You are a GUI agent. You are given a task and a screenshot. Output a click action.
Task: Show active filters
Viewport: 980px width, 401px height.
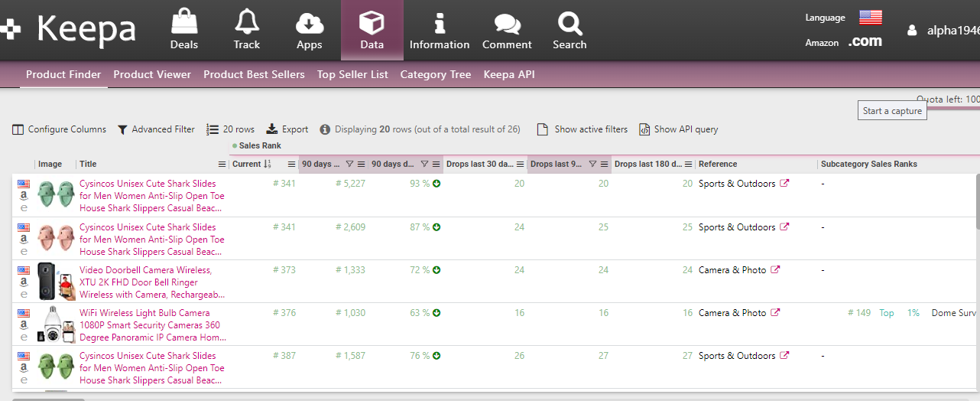point(582,129)
